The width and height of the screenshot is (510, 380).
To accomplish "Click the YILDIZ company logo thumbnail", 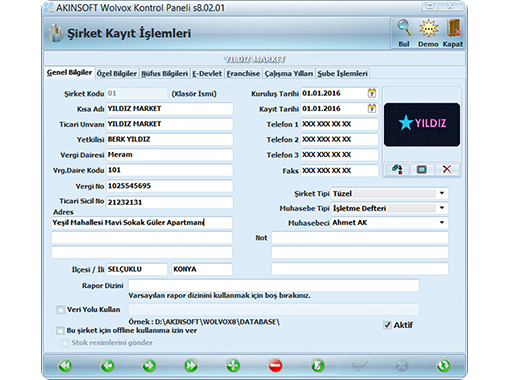I will (x=422, y=125).
